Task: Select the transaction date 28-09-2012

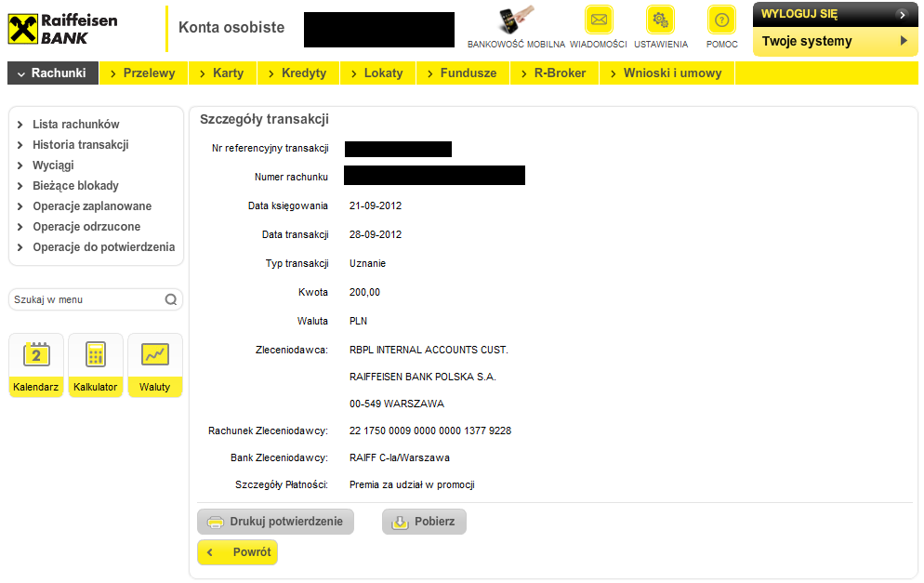Action: click(376, 234)
